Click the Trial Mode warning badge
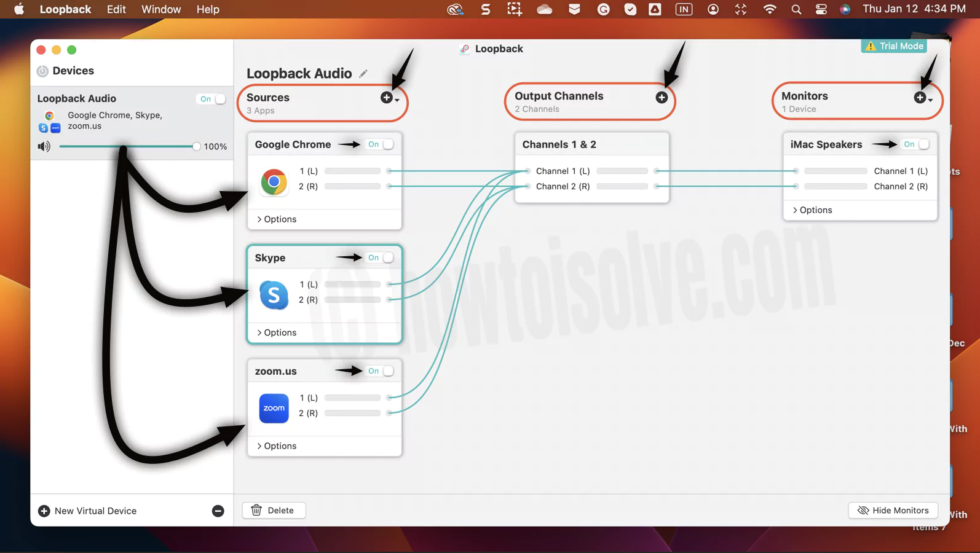This screenshot has height=553, width=980. coord(894,46)
